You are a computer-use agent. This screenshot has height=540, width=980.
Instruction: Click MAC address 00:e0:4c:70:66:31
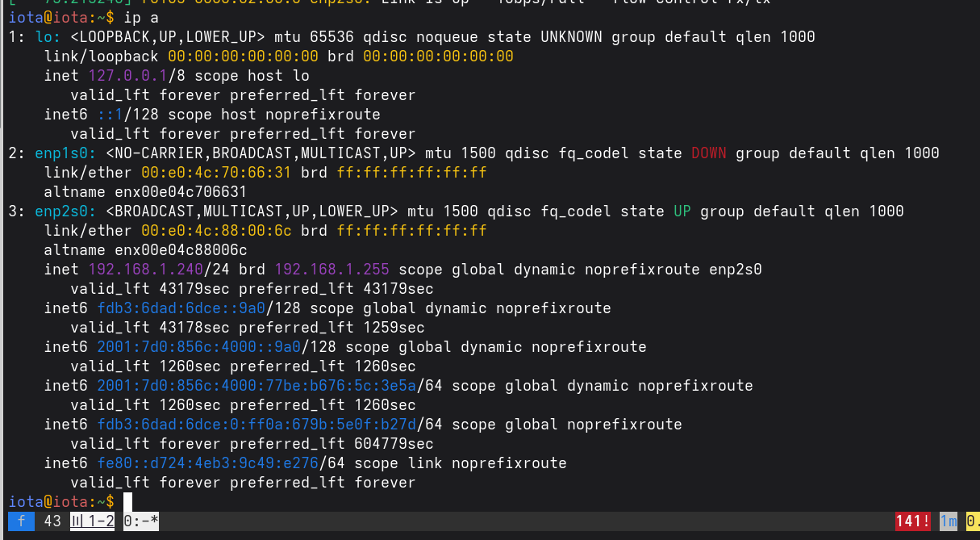tap(216, 172)
